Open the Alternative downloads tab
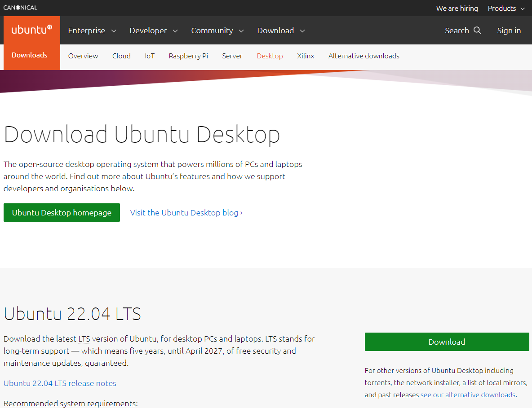The width and height of the screenshot is (532, 408). (x=364, y=56)
